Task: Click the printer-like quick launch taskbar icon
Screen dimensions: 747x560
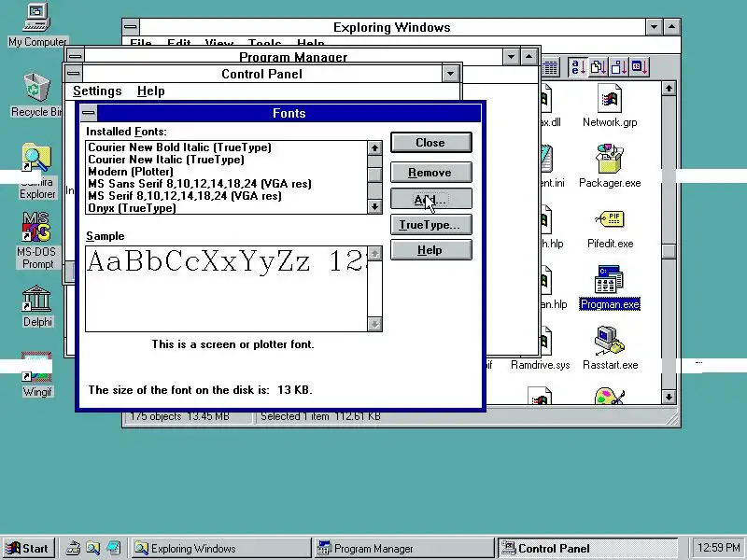Action: (73, 548)
